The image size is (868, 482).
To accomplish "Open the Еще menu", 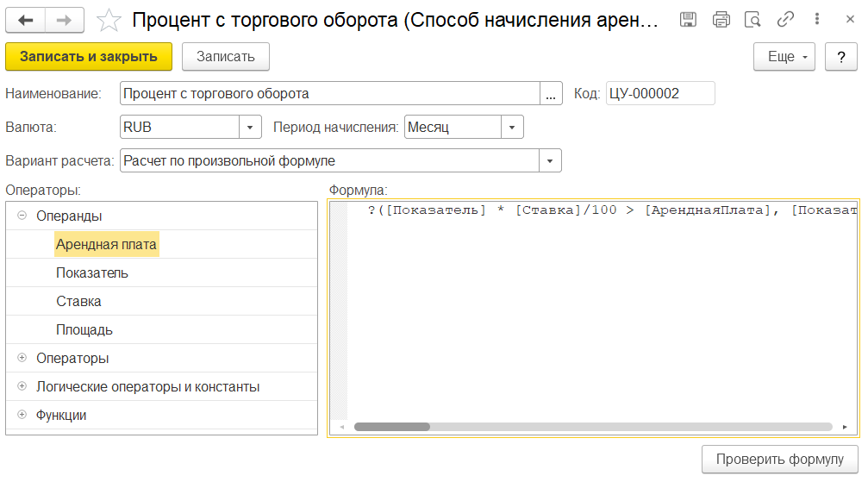I will click(784, 57).
